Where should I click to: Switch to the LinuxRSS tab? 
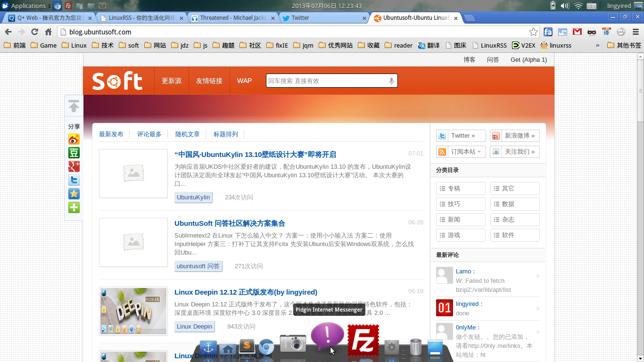click(x=141, y=18)
